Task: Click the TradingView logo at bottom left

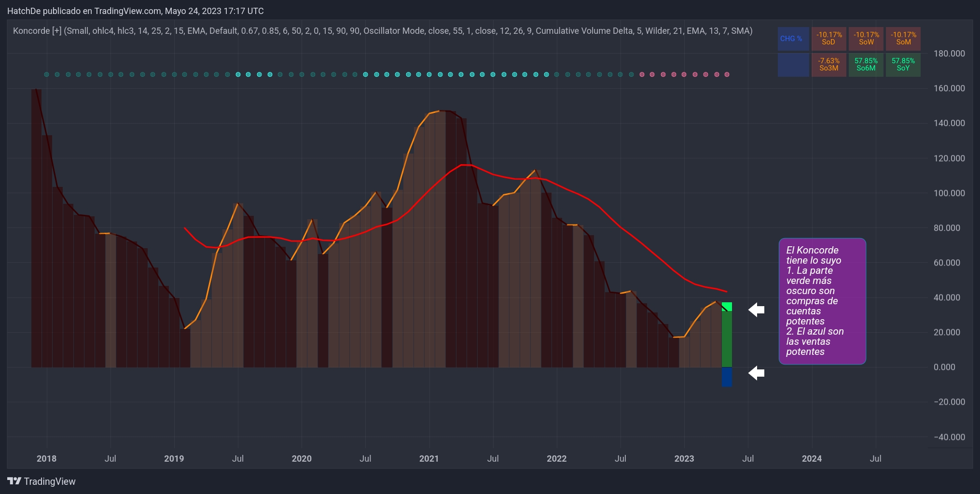Action: tap(41, 481)
